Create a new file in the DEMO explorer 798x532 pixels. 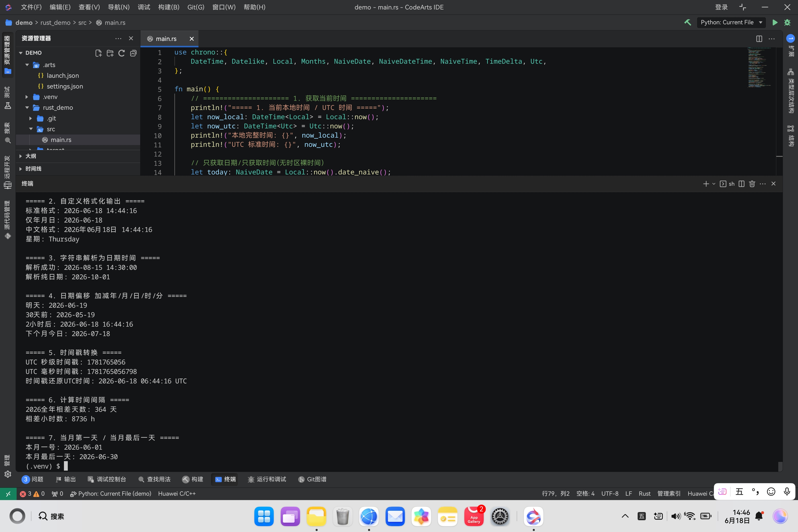[98, 53]
